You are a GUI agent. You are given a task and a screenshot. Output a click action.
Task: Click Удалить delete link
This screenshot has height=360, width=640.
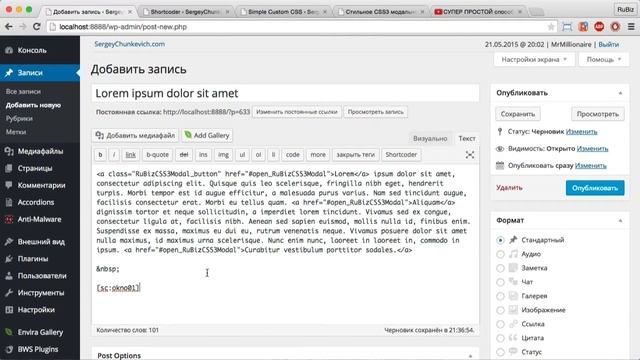click(509, 188)
